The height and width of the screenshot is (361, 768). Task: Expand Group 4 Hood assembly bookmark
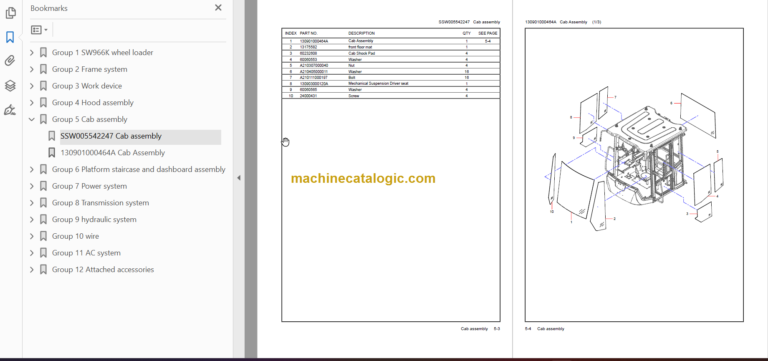[x=32, y=102]
